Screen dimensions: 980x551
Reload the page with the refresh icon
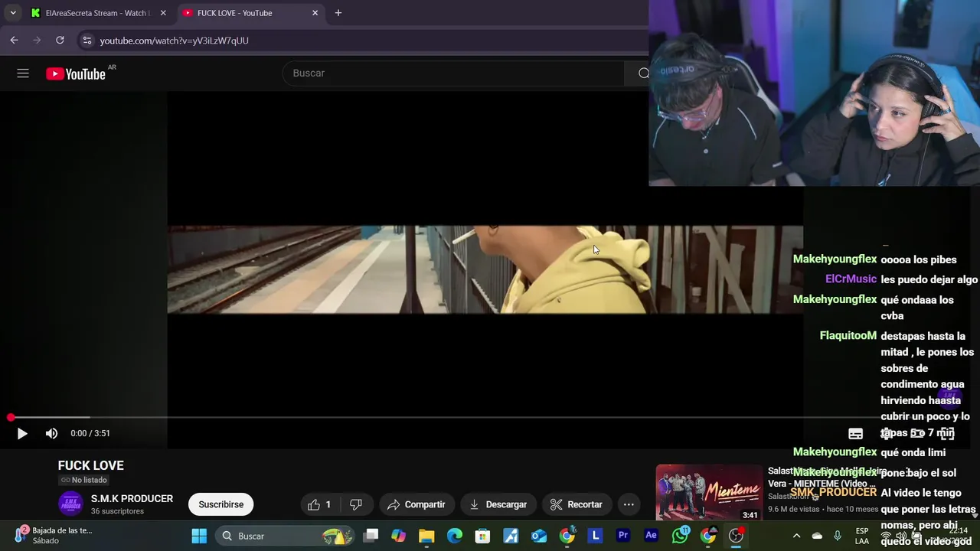[x=60, y=40]
